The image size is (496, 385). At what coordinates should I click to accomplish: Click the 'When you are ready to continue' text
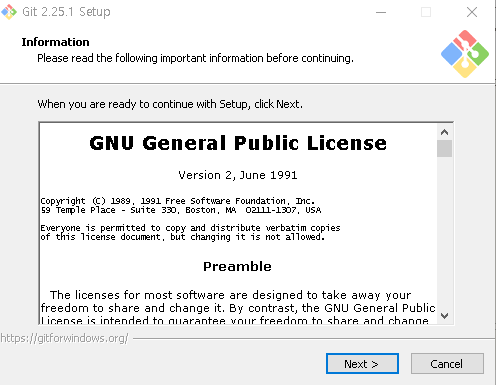coord(170,104)
